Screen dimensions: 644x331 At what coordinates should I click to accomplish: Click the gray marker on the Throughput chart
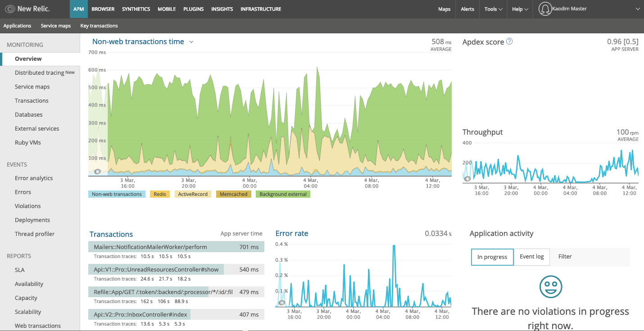click(x=467, y=179)
